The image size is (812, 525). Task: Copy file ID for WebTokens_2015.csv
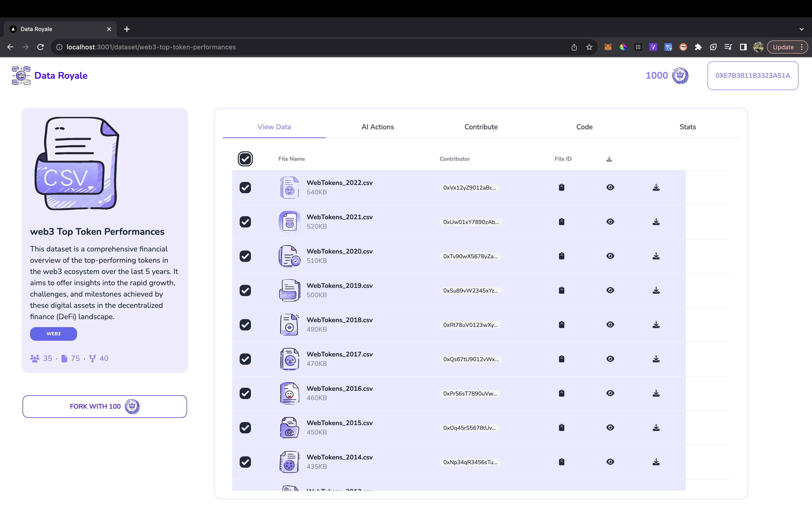(x=561, y=427)
